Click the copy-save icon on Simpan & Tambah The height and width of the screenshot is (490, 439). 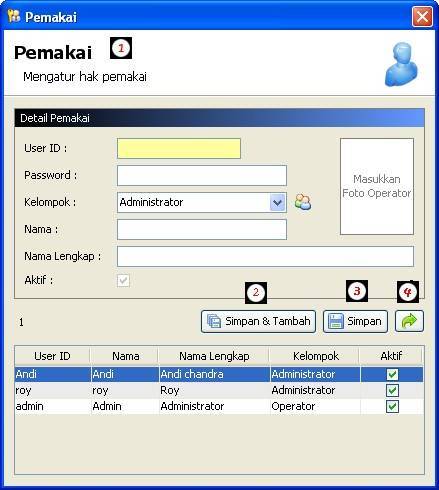tap(214, 321)
